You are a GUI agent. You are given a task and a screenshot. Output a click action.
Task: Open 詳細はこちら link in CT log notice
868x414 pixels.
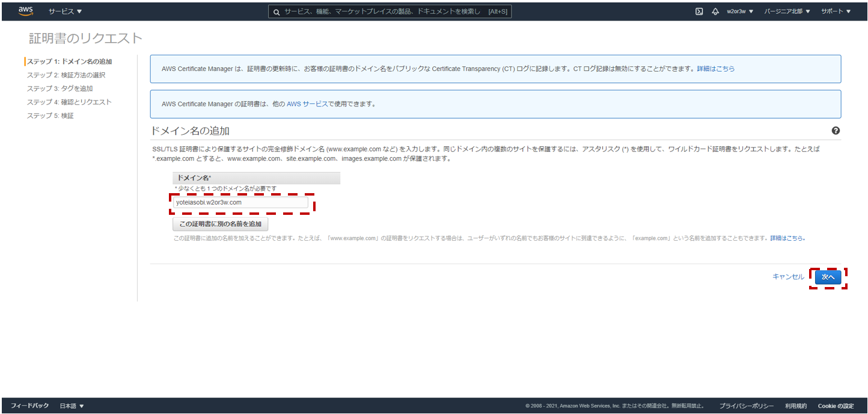(715, 69)
